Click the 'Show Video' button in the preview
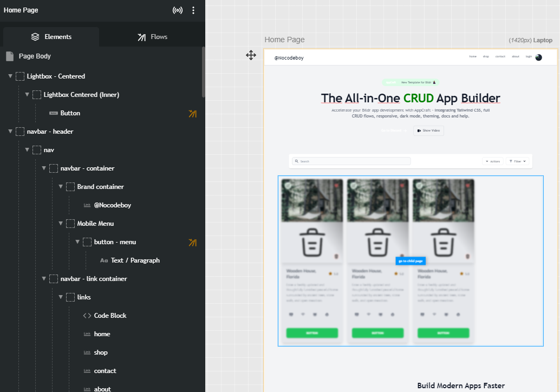This screenshot has height=392, width=560. click(428, 130)
